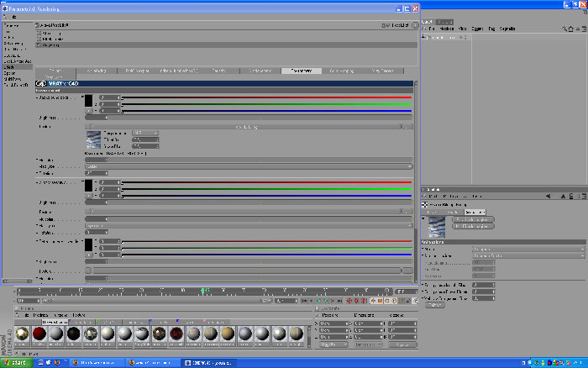Open the background texture arrow menu button
This screenshot has height=368, width=588.
pos(88,127)
